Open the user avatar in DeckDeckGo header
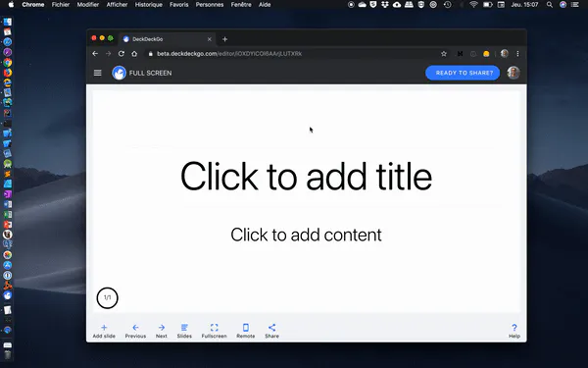This screenshot has height=368, width=588. pos(513,73)
